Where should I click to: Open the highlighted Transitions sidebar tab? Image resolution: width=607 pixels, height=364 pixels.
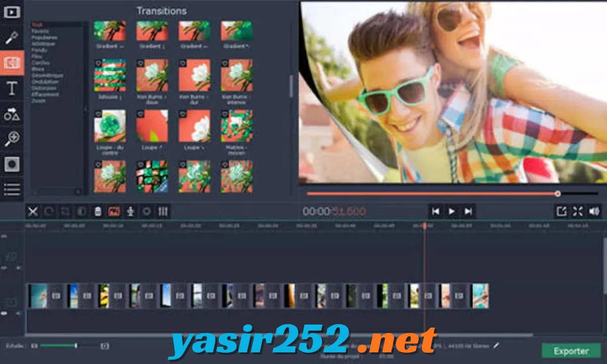coord(12,63)
